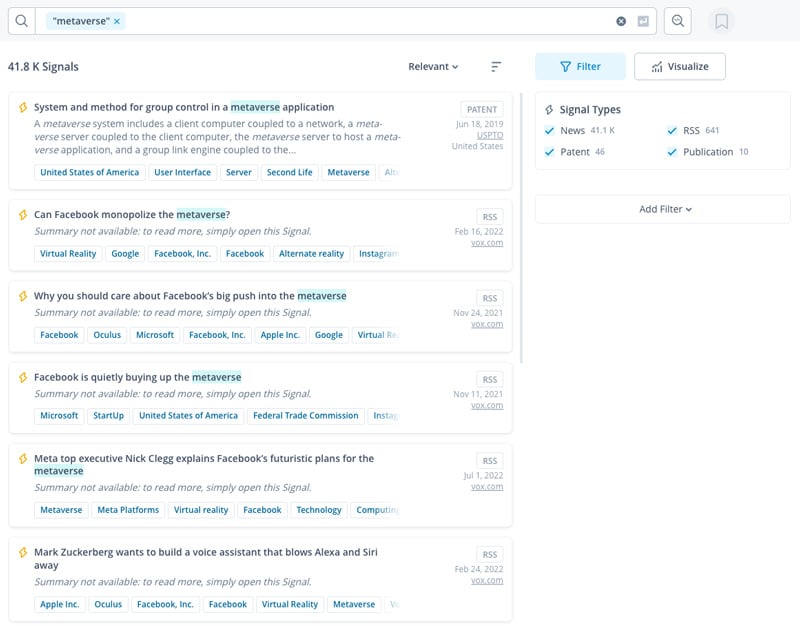
Task: Select the "Server" tag
Action: point(239,172)
